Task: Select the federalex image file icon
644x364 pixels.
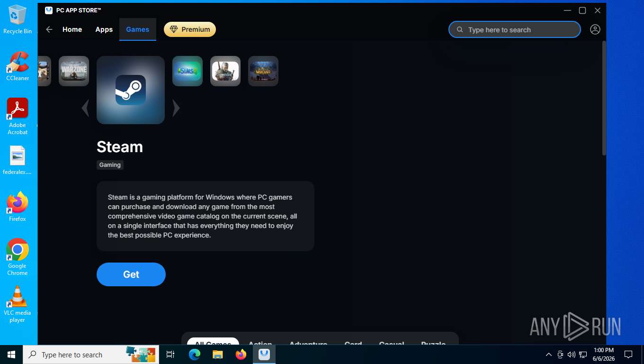Action: [18, 161]
